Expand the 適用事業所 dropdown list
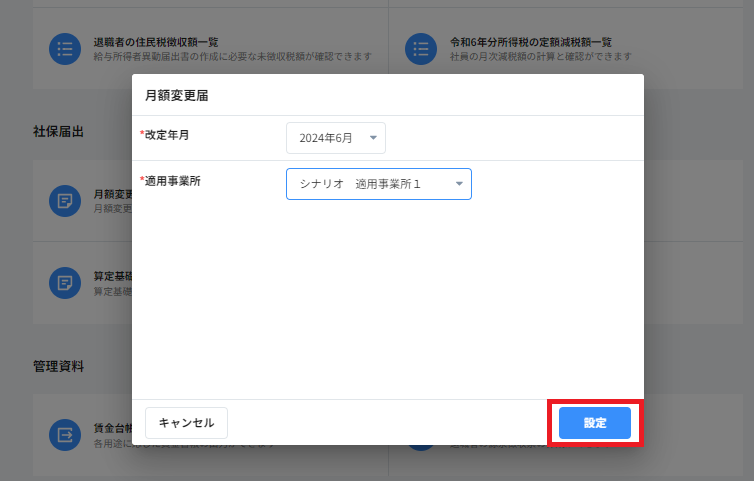The height and width of the screenshot is (481, 754). (378, 184)
